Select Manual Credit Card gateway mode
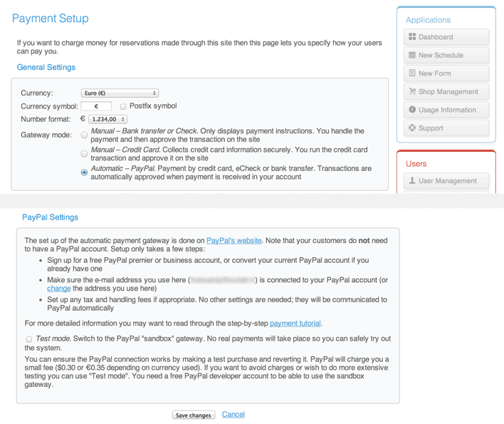Image resolution: width=504 pixels, height=424 pixels. coord(85,153)
